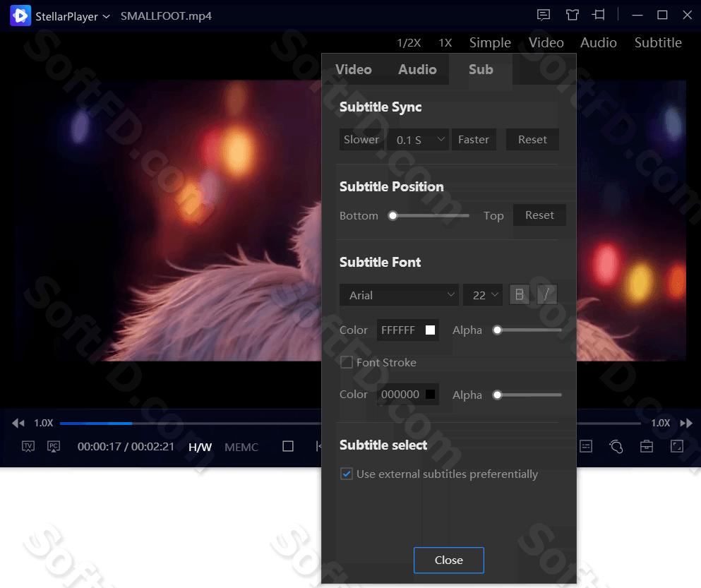Switch to the Sub tab in settings panel
The height and width of the screenshot is (588, 701).
coord(481,69)
